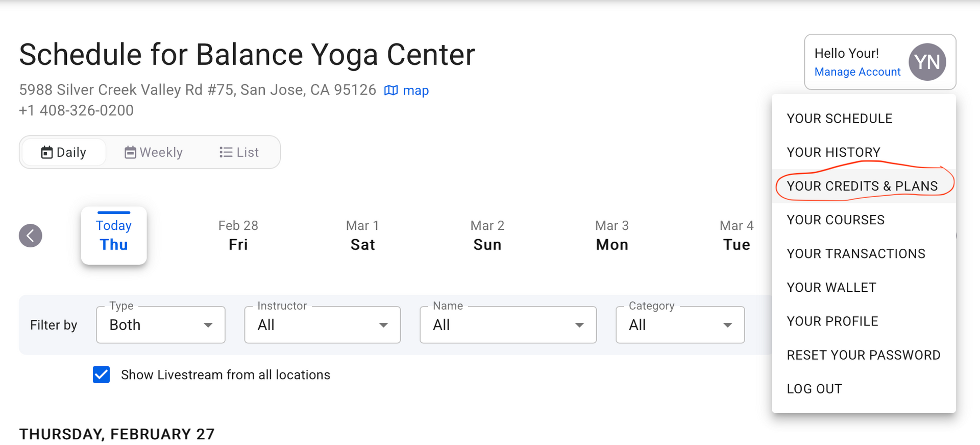The height and width of the screenshot is (445, 980).
Task: Click the map icon beside the address
Action: coord(391,90)
